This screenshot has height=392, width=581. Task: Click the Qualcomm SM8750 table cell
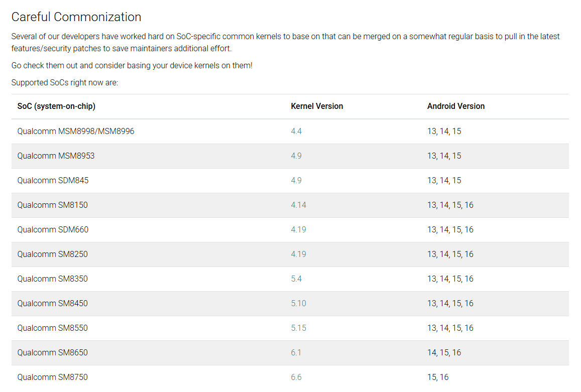pyautogui.click(x=52, y=377)
